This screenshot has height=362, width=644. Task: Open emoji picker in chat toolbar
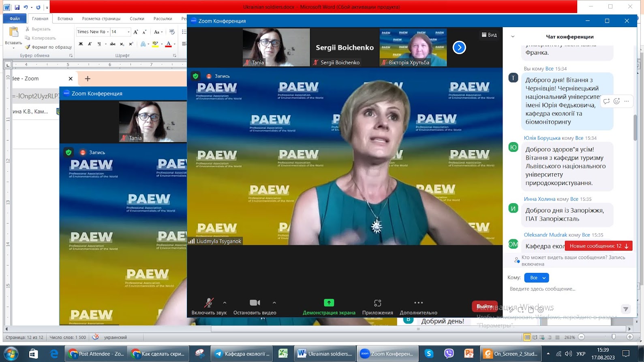541,310
